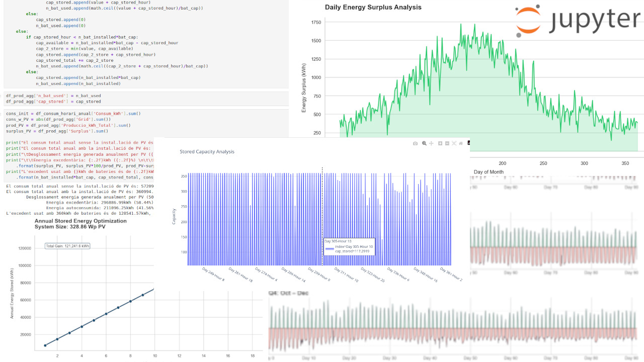
Task: Click the 'Day 348-Hour 16' axis label
Action: tap(425, 274)
